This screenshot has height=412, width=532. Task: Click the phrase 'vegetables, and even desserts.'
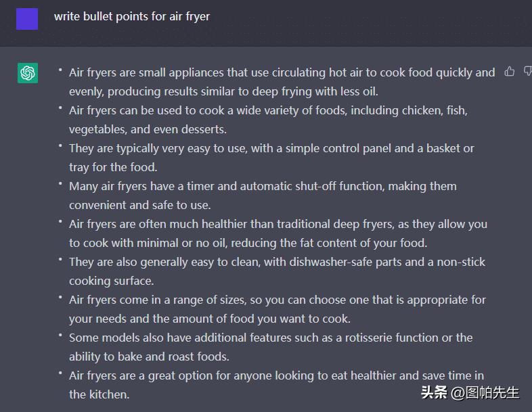click(x=148, y=129)
